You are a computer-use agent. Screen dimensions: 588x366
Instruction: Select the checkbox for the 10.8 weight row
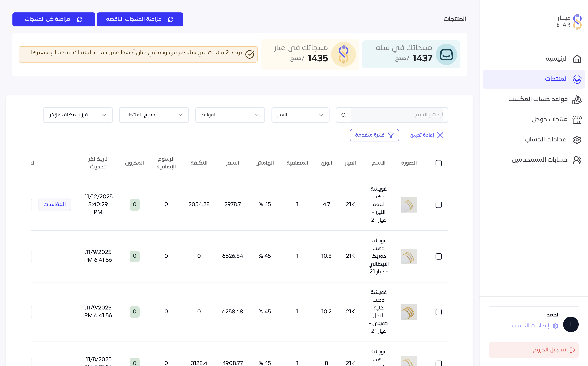click(438, 256)
